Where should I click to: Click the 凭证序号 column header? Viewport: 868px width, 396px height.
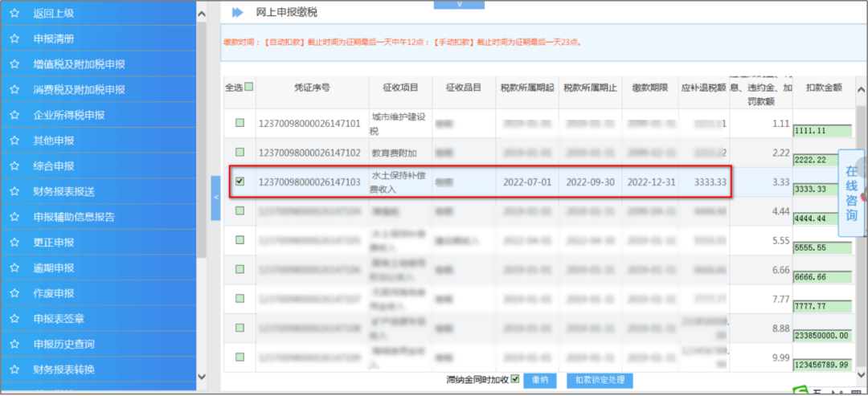(312, 88)
